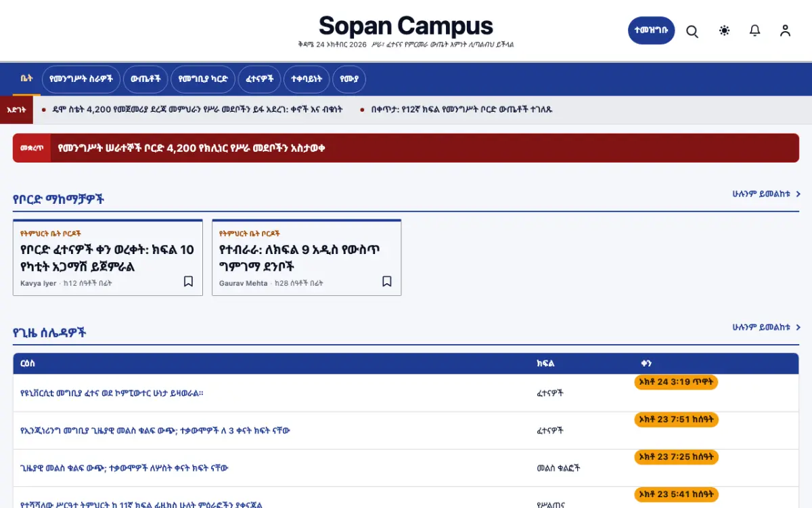Click the ቀን column header

click(x=646, y=364)
